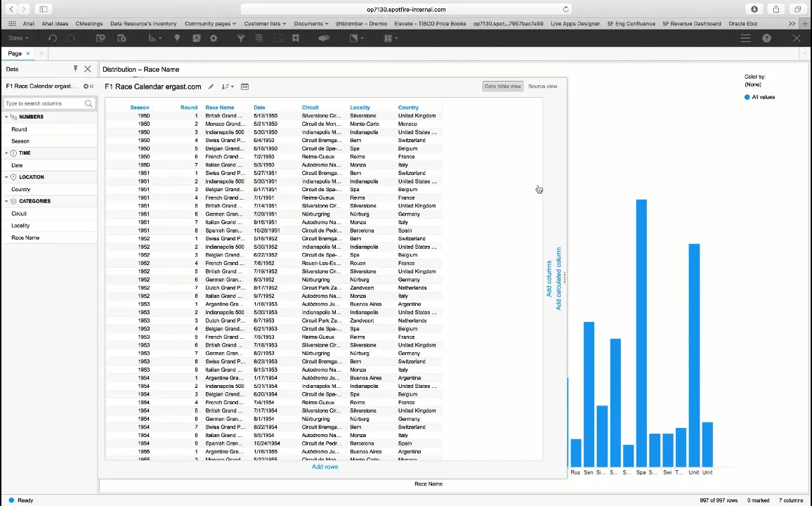Click the text area icon in toolbar

[196, 39]
